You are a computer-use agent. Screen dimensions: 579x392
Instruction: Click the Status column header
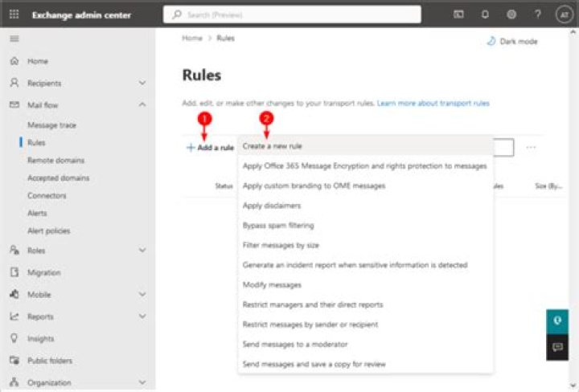pyautogui.click(x=224, y=186)
